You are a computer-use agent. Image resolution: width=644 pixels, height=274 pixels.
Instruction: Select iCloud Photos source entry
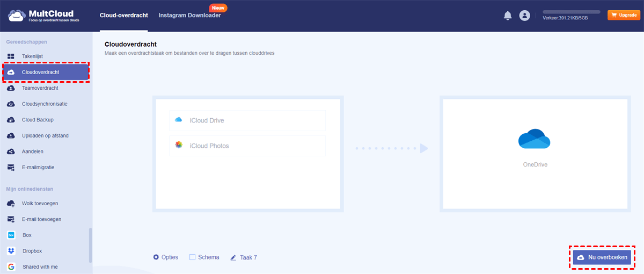[x=247, y=146]
